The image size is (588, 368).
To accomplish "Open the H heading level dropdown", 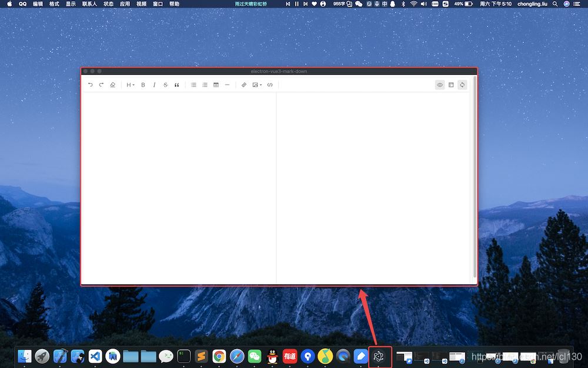I will (x=130, y=85).
